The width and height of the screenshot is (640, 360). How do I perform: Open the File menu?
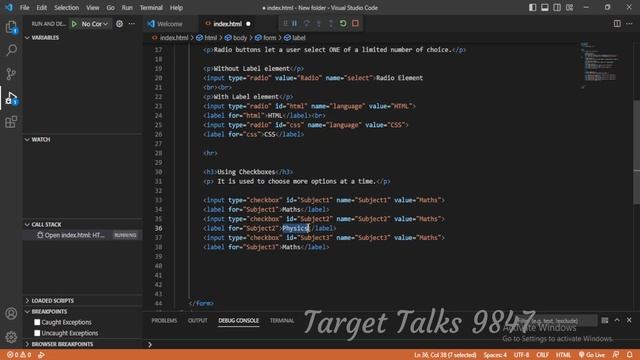24,7
